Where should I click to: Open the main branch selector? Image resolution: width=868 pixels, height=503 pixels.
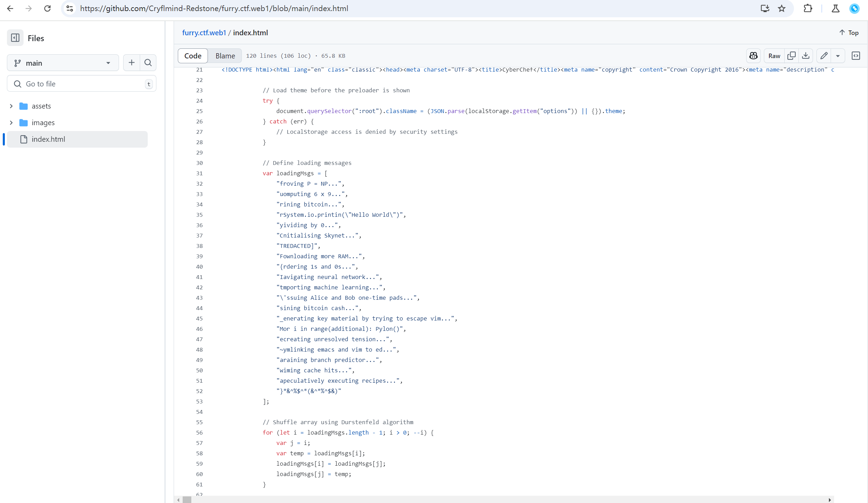63,63
